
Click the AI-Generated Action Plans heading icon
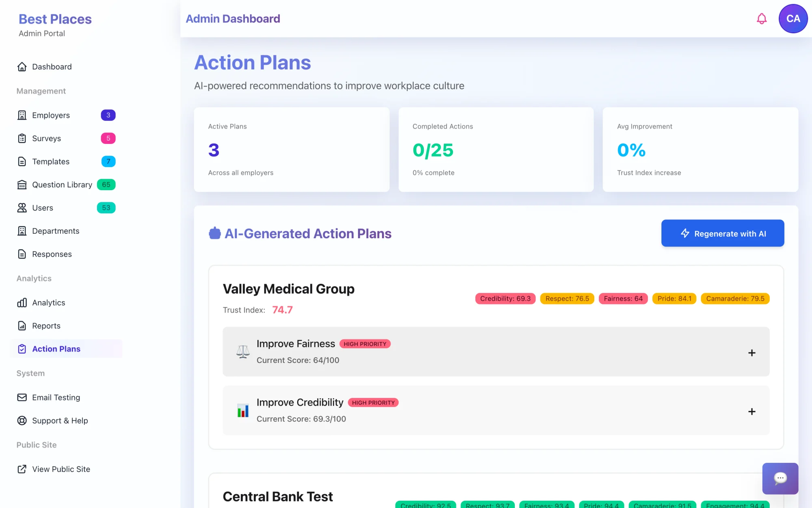(x=215, y=233)
